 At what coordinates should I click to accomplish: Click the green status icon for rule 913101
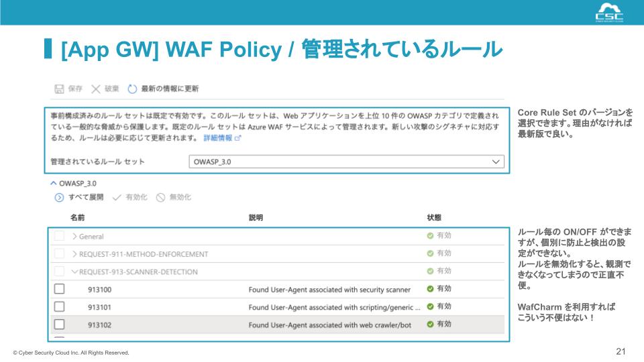(x=430, y=306)
